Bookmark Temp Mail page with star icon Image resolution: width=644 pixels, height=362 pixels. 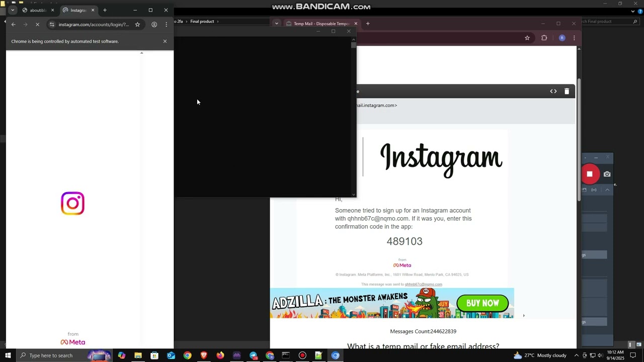point(527,38)
